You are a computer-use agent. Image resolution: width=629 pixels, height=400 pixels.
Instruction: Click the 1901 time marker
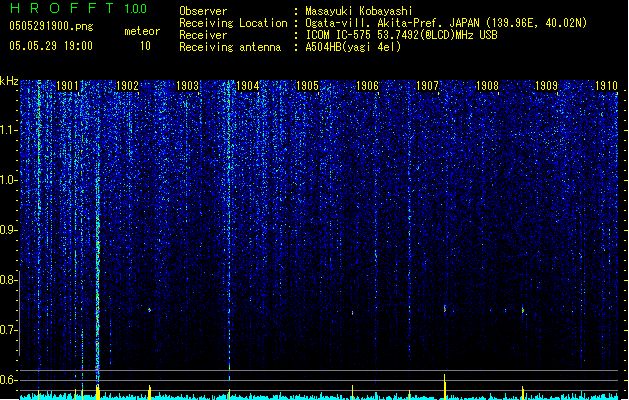click(x=67, y=86)
